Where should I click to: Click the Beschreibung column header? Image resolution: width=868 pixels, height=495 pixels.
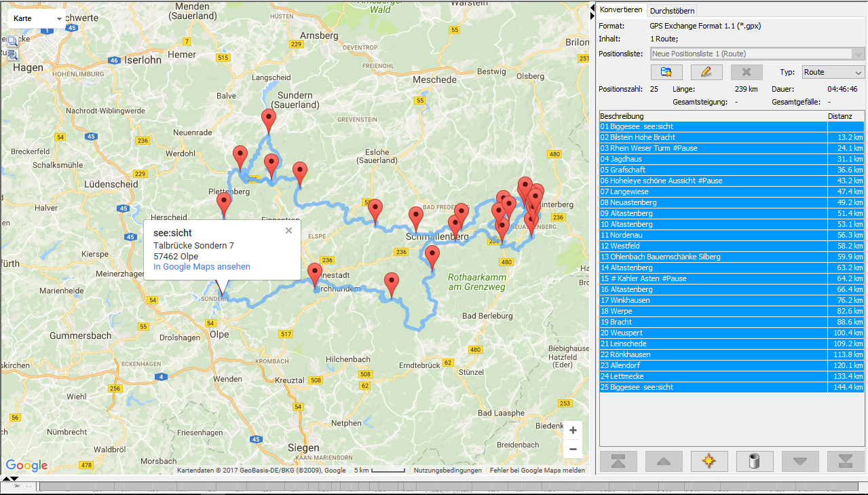pyautogui.click(x=713, y=116)
